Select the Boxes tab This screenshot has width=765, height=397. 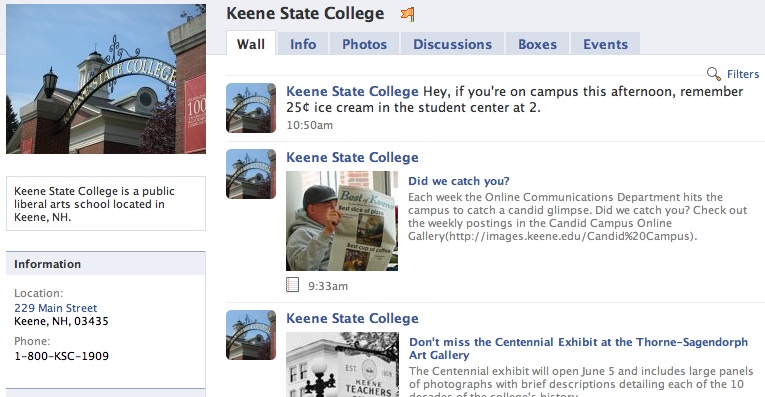point(537,44)
